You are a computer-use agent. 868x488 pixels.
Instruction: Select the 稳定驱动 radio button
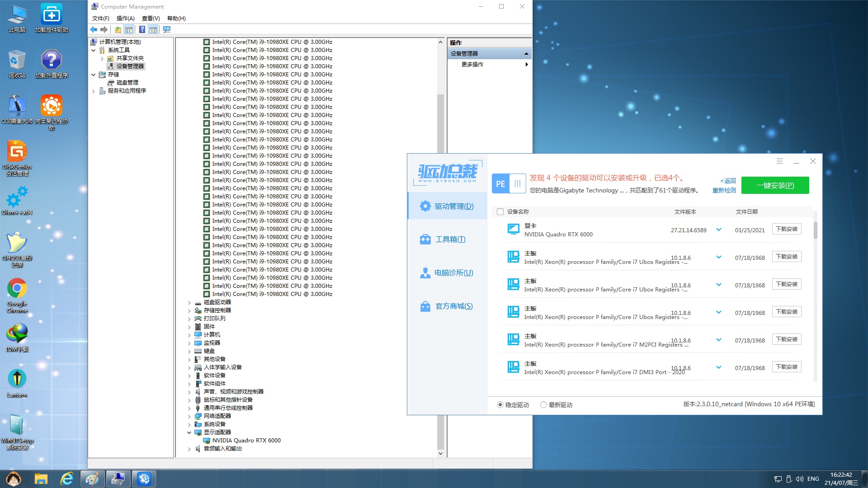tap(500, 405)
